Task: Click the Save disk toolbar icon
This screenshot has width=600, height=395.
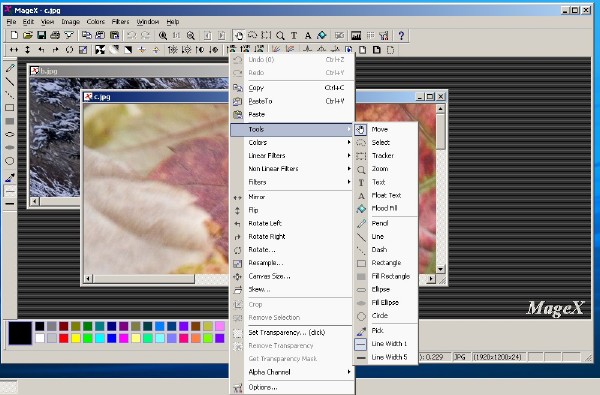Action: (41, 36)
